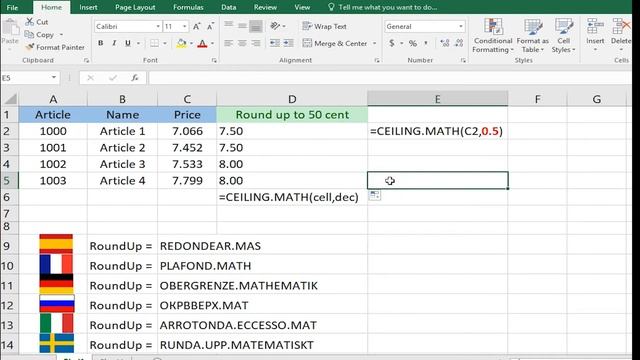Click Tell me what you want search

pos(382,7)
